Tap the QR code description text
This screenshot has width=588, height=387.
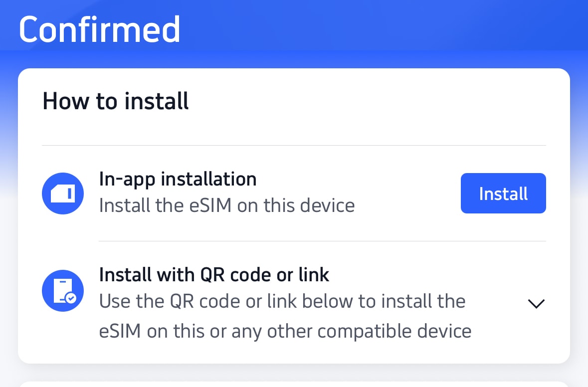tap(283, 316)
